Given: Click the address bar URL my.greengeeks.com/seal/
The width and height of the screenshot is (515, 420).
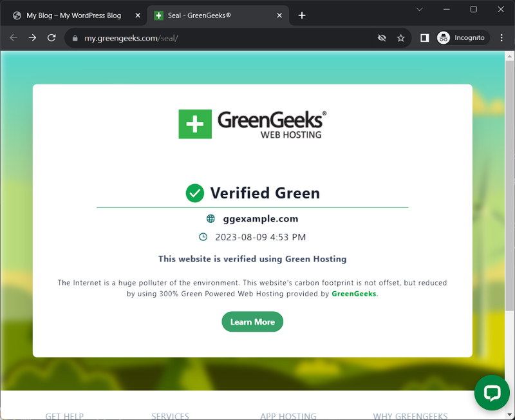Looking at the screenshot, I should (131, 38).
